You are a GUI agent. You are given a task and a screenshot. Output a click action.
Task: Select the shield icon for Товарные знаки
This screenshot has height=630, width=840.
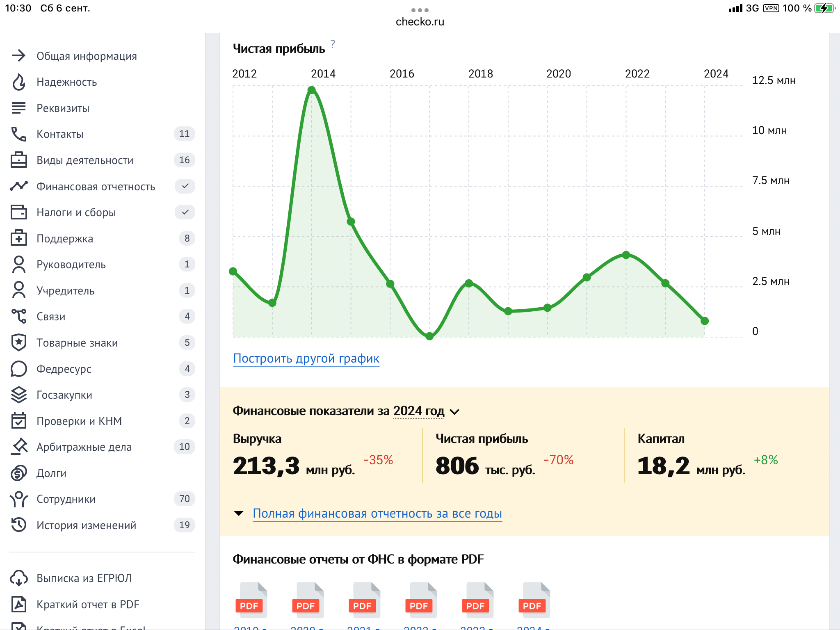(18, 342)
